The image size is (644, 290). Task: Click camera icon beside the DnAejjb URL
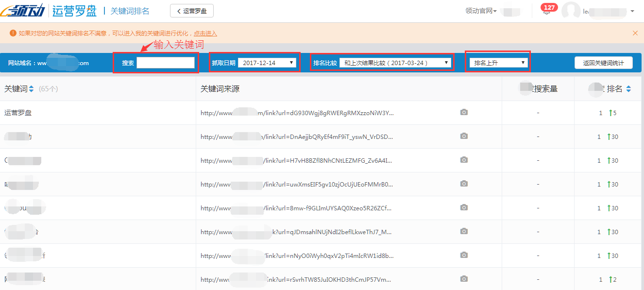[464, 136]
